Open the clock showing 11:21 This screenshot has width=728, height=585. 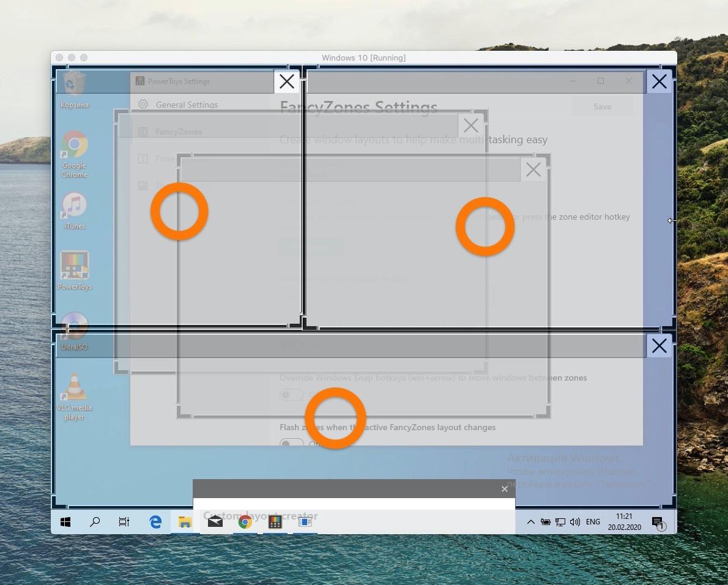coord(625,522)
